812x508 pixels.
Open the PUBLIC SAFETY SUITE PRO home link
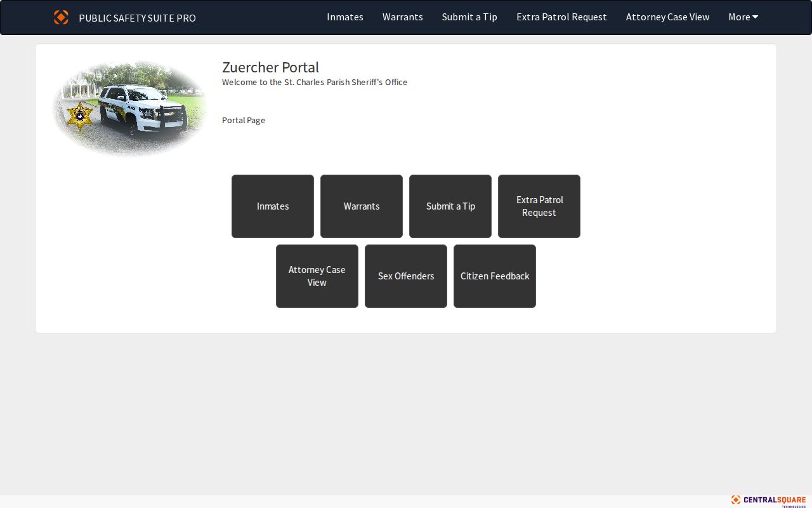pyautogui.click(x=137, y=18)
